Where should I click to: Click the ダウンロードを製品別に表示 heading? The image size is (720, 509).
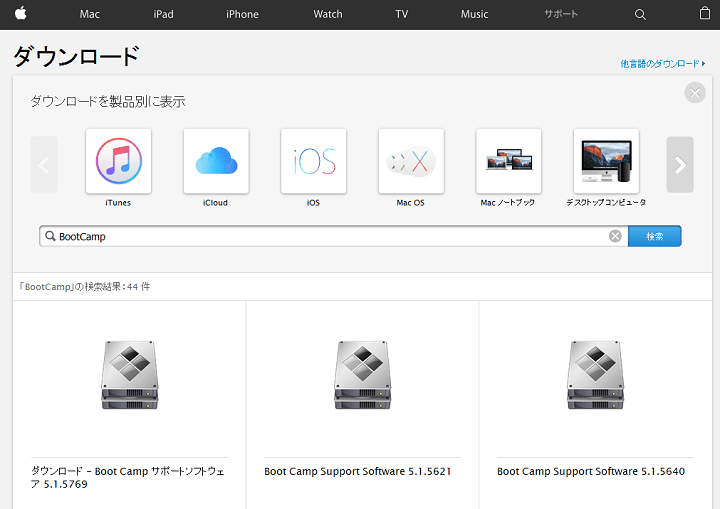pyautogui.click(x=108, y=102)
